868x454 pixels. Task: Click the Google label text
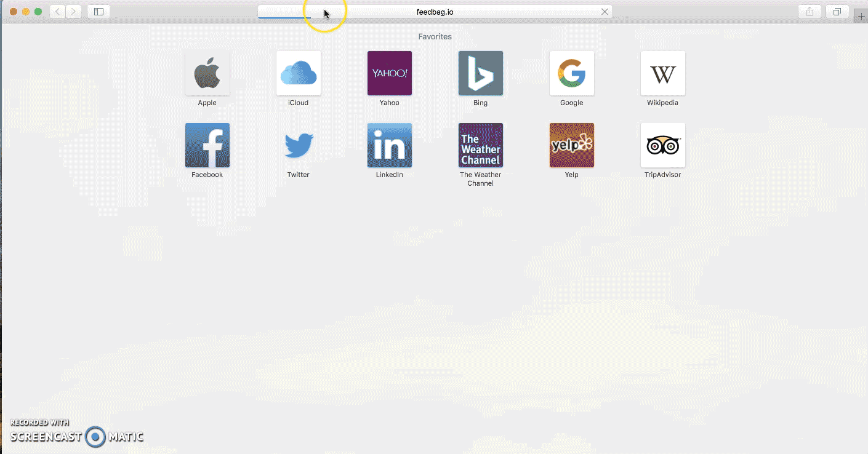click(x=572, y=103)
